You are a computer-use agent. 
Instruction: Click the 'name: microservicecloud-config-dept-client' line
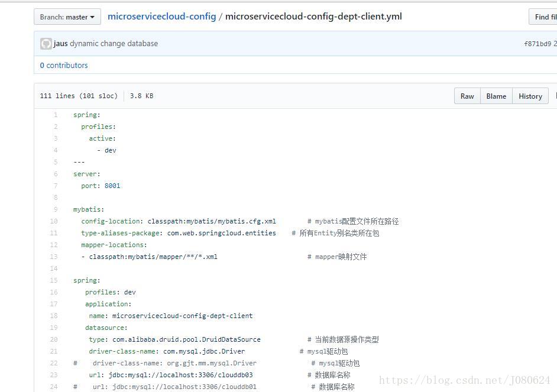pos(171,316)
